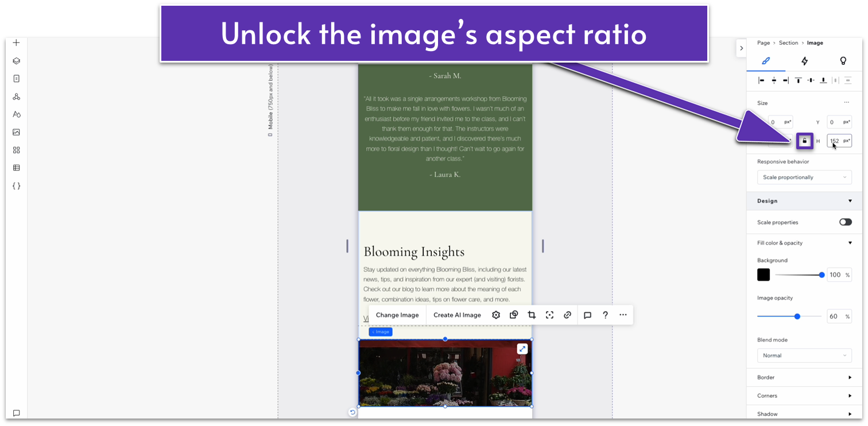Open Responsive behavior Scale proportionally dropdown
This screenshot has height=426, width=868.
point(804,177)
